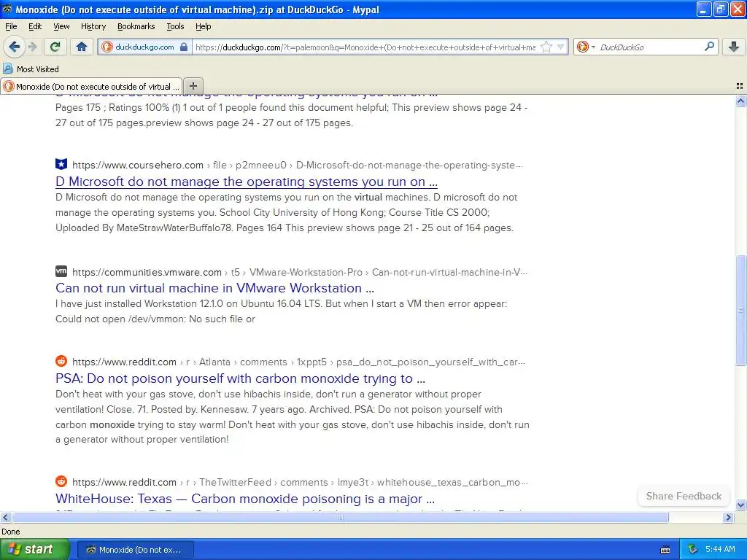The height and width of the screenshot is (560, 747).
Task: Select the Monoxide search results tab
Action: [91, 86]
